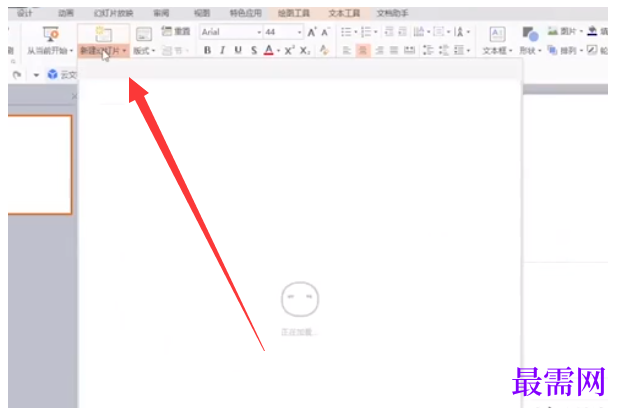Align text left
Image resolution: width=624 pixels, height=413 pixels.
click(347, 51)
